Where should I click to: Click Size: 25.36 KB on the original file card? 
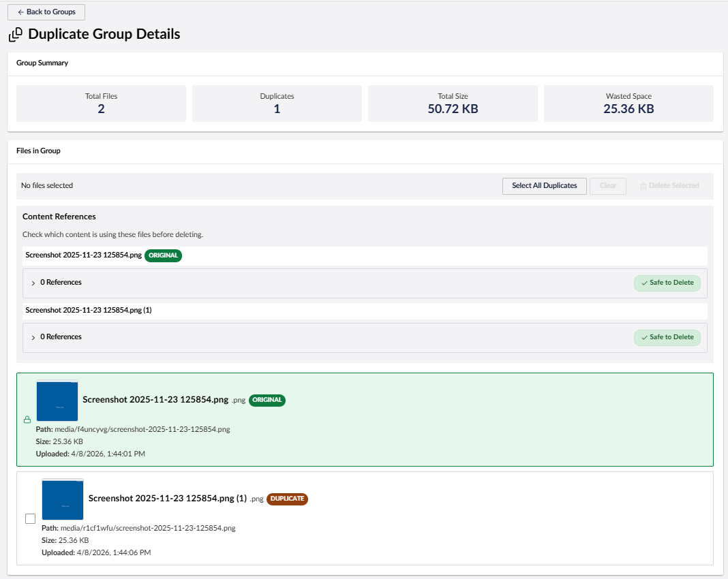point(59,441)
